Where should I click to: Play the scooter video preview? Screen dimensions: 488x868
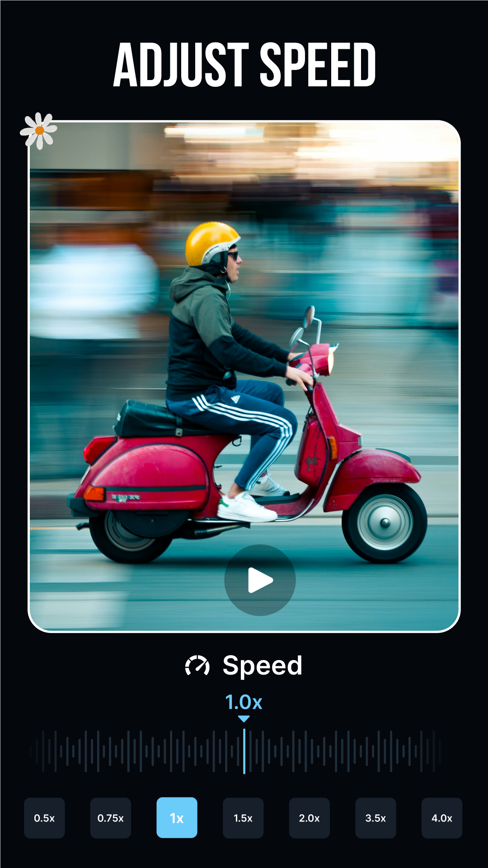point(260,580)
